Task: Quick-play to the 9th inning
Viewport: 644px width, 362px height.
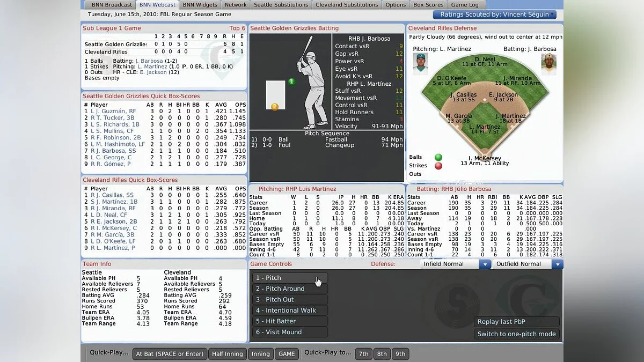Action: (x=400, y=354)
